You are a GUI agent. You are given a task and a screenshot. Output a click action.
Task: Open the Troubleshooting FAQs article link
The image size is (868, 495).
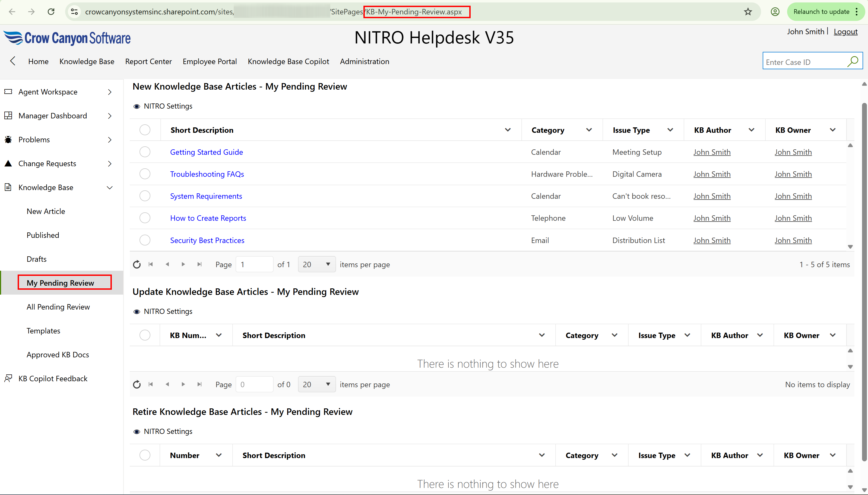(x=207, y=174)
